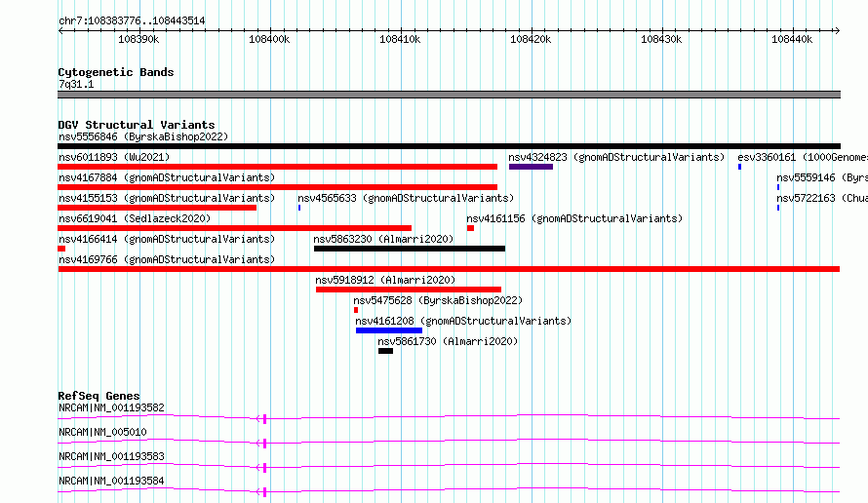The width and height of the screenshot is (868, 503).
Task: Select the blue nsv4161208 variant bar
Action: [389, 330]
